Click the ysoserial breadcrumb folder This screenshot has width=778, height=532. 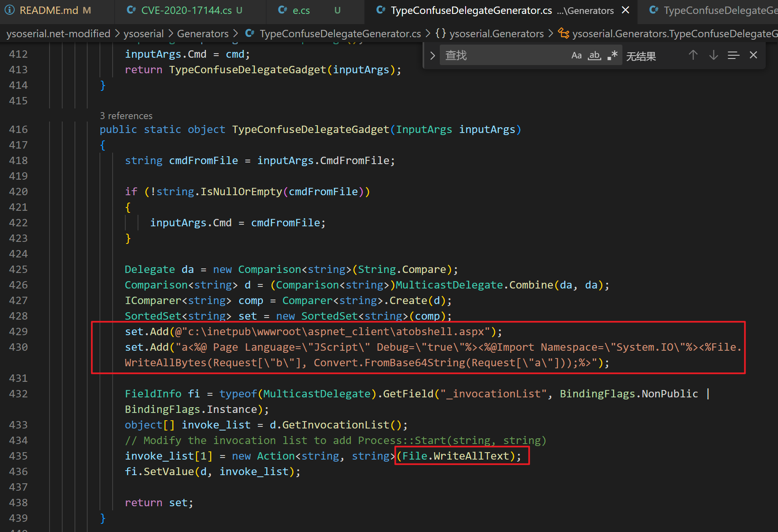[144, 34]
